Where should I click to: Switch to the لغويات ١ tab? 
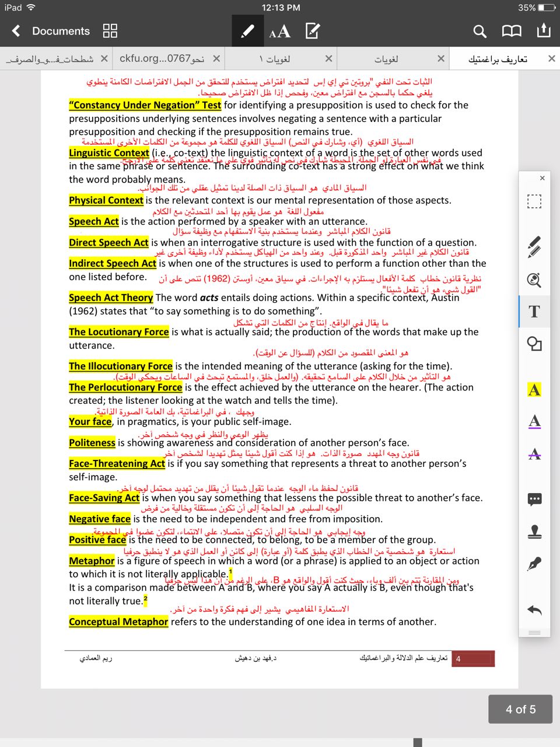[x=275, y=58]
